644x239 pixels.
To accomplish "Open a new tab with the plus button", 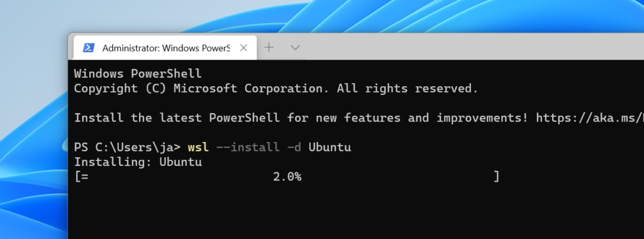I will click(269, 48).
